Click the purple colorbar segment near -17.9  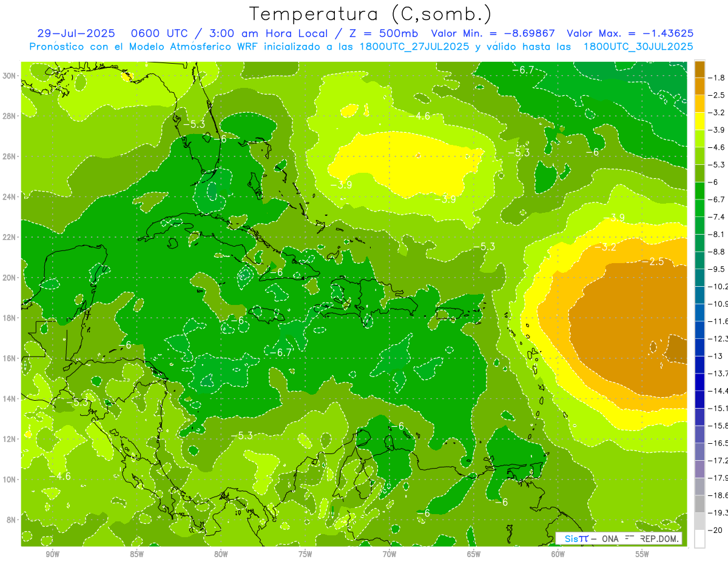tap(699, 469)
